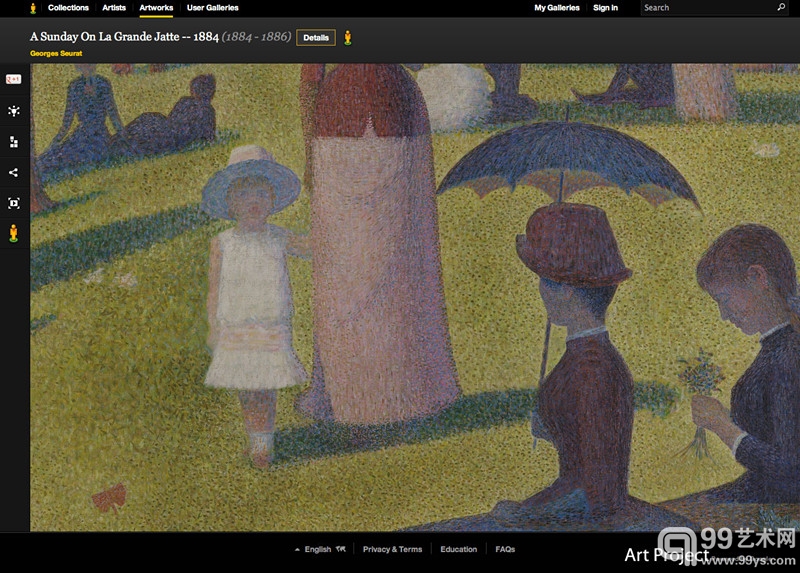
Task: Open My Galleries
Action: click(557, 8)
